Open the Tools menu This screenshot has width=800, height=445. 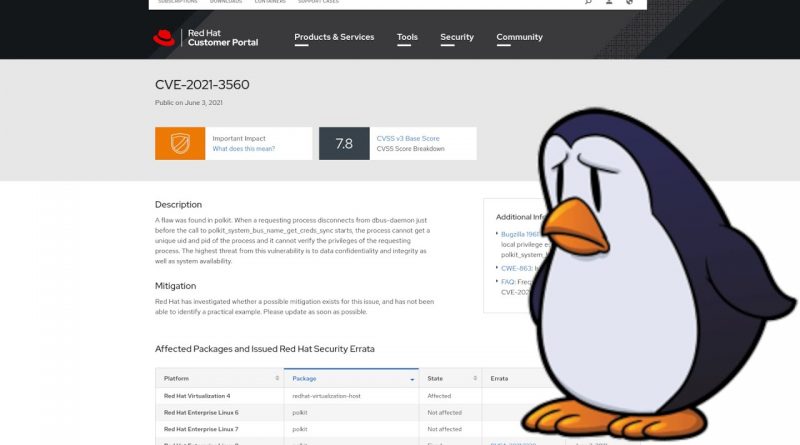pos(407,37)
